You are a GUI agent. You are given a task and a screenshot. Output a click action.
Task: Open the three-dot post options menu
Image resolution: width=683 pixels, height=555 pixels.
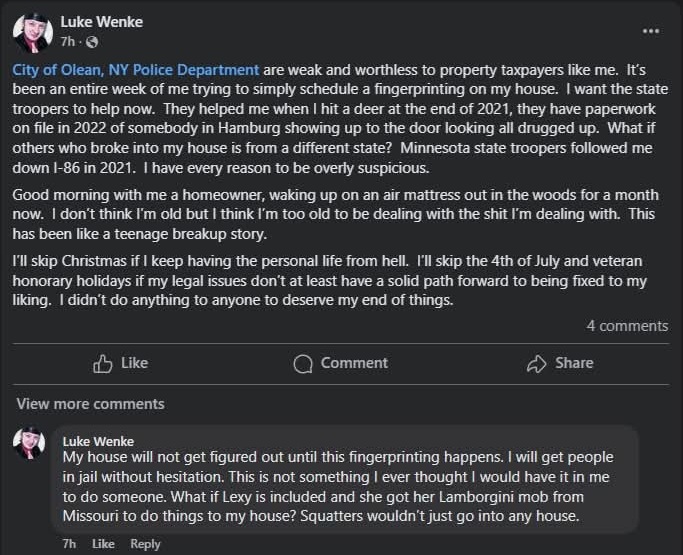(651, 31)
